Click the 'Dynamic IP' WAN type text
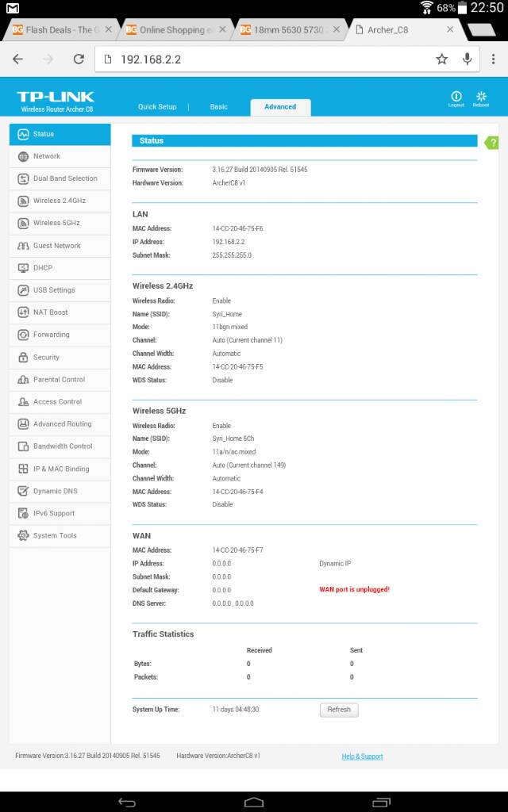The width and height of the screenshot is (508, 812). (x=335, y=564)
